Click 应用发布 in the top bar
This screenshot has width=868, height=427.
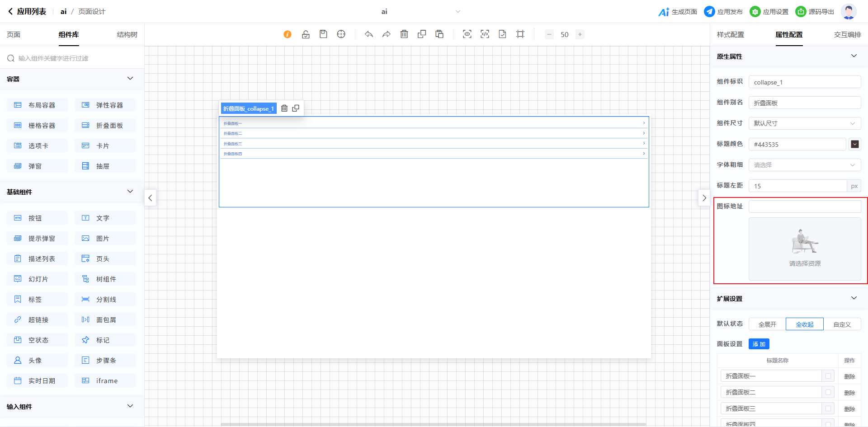pos(723,12)
